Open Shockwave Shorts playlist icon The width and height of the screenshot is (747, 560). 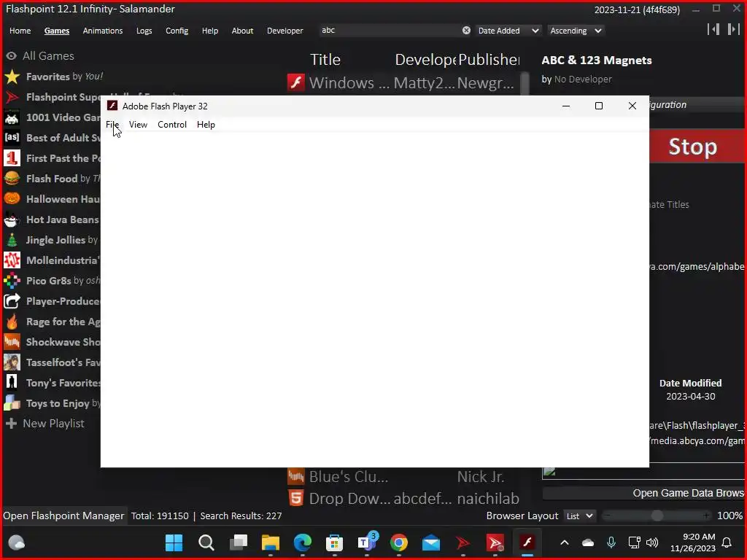pos(12,342)
